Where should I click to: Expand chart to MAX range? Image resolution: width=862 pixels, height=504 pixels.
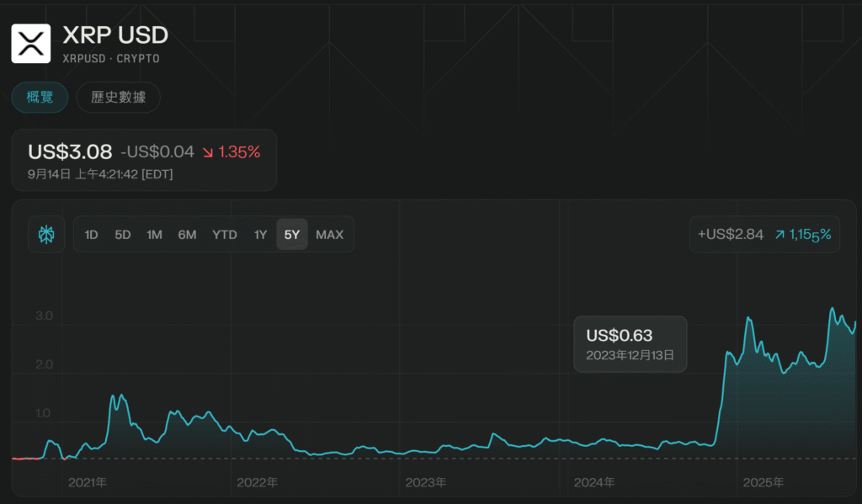pos(329,235)
